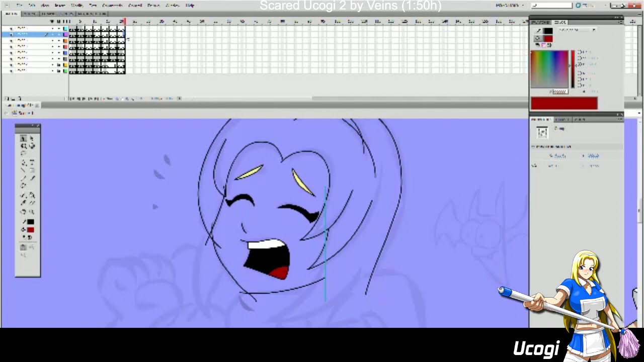This screenshot has height=362, width=644.
Task: Click the red playhead on the timeline ruler
Action: coord(124,22)
